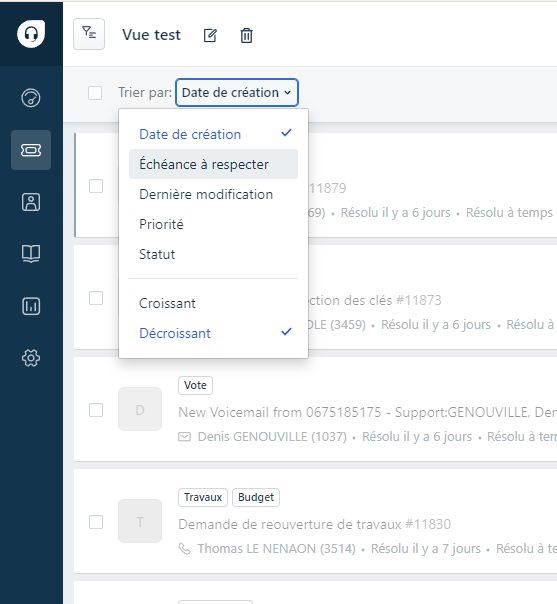This screenshot has width=557, height=604.
Task: Click the Budget tag
Action: click(x=256, y=497)
